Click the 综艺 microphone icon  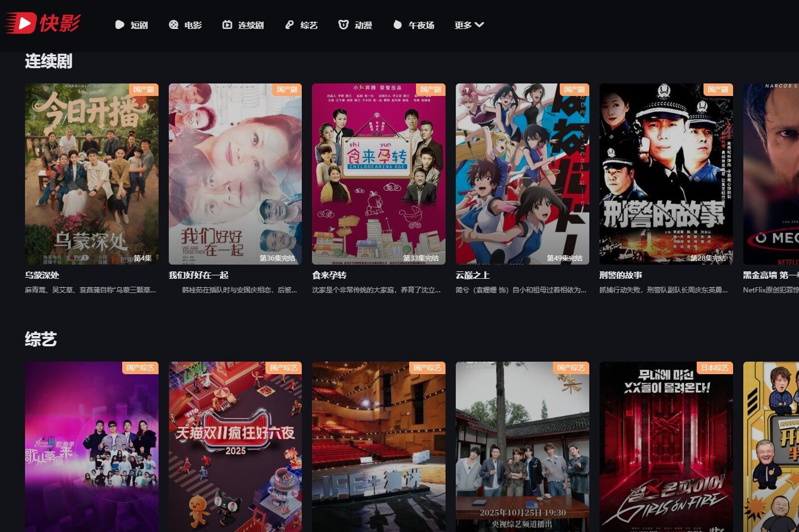point(290,25)
